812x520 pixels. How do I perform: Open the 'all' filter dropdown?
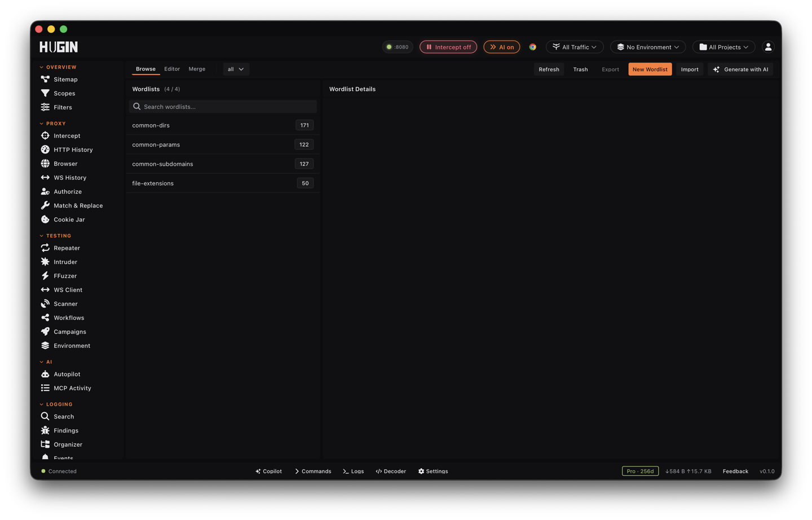pos(236,69)
